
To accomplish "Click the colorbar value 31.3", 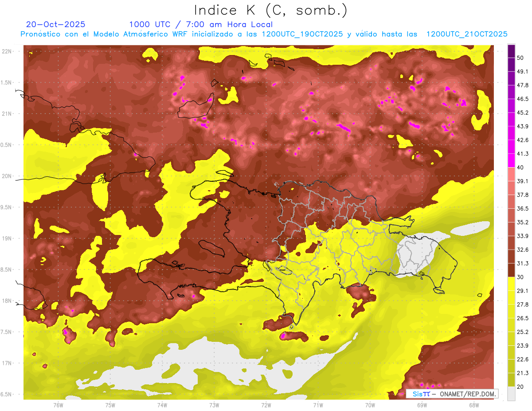I will coord(523,263).
